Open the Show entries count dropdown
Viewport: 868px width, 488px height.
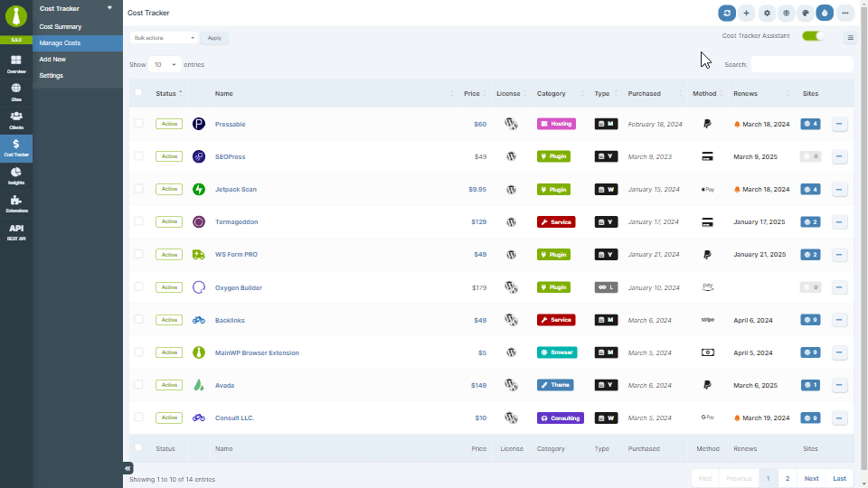(165, 65)
